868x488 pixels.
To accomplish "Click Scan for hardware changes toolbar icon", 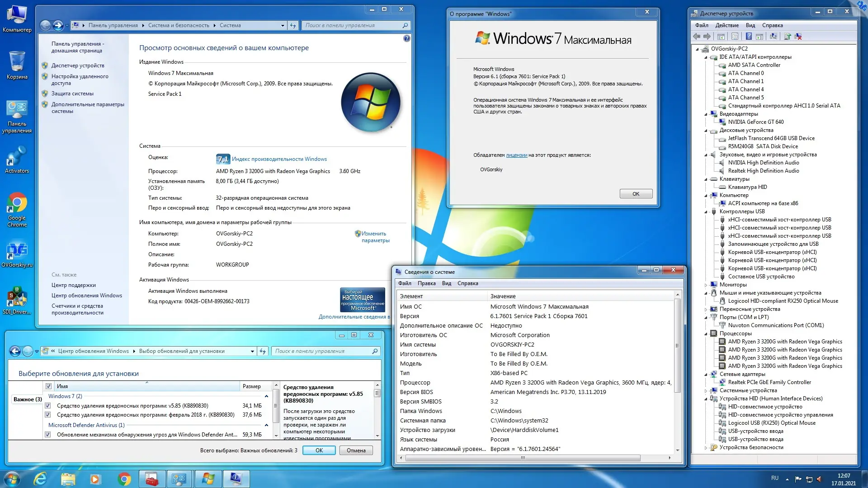I will (774, 36).
